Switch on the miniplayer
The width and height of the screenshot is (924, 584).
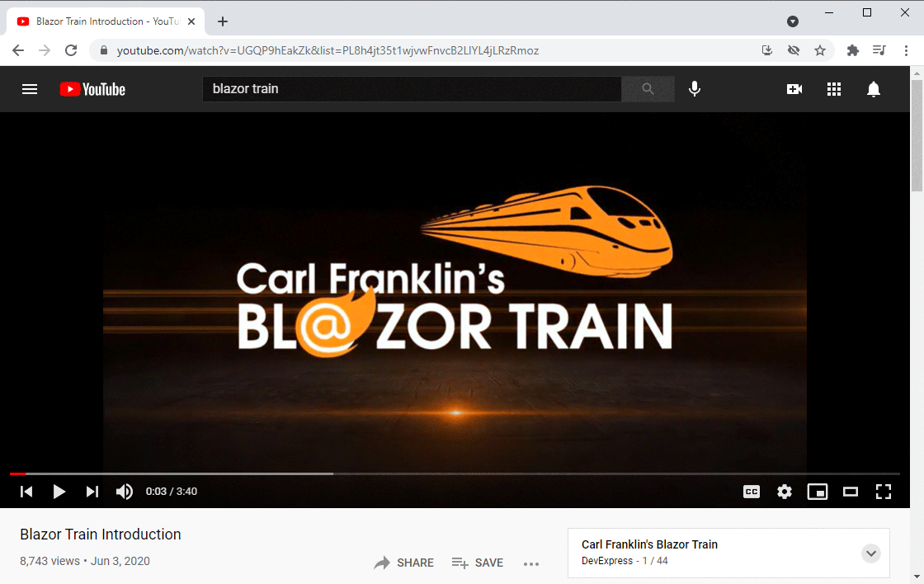pos(818,492)
